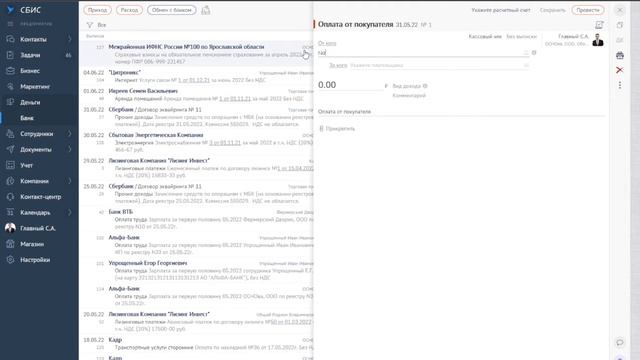Click the За кого label link
Image resolution: width=640 pixels, height=360 pixels.
pos(338,65)
